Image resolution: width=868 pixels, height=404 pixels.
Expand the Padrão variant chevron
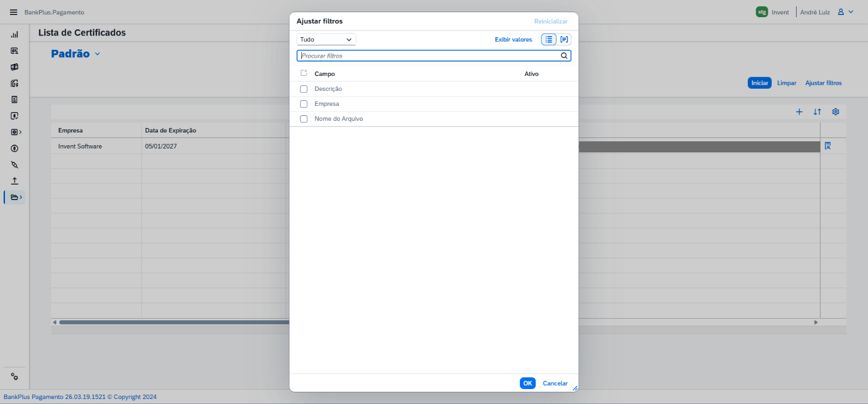click(x=97, y=54)
